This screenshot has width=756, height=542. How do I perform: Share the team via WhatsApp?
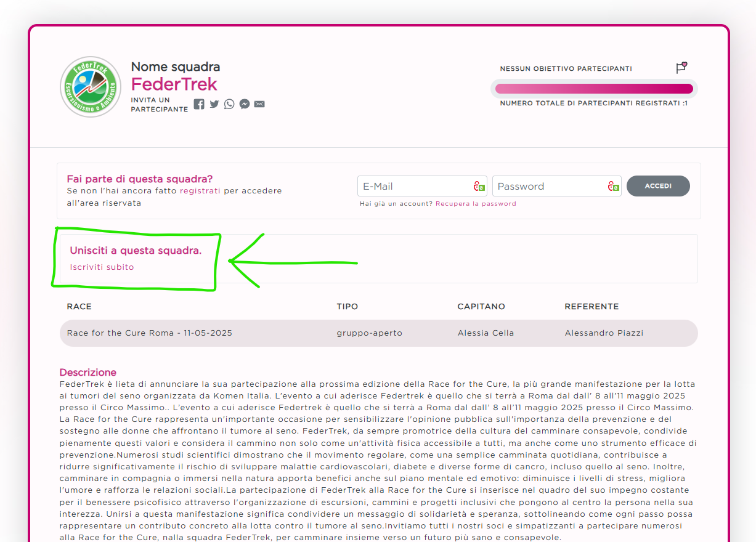[x=229, y=104]
